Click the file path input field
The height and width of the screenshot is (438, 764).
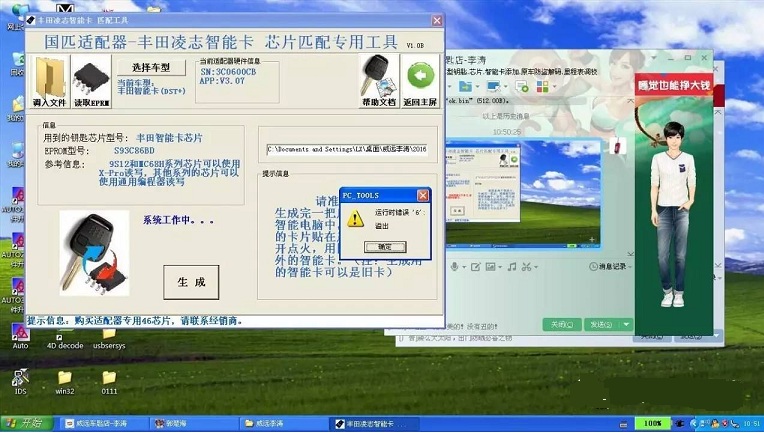pos(347,149)
